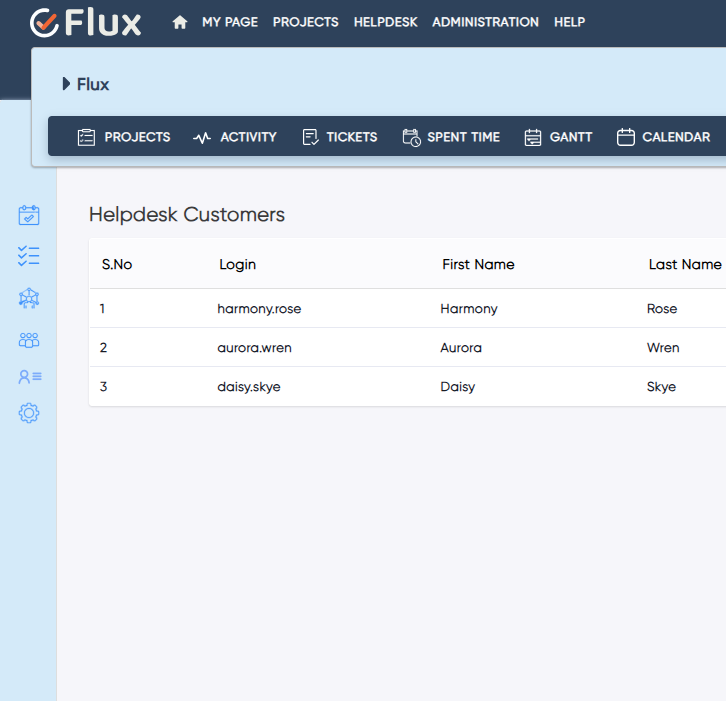The width and height of the screenshot is (726, 701).
Task: Expand the Flux project triangle
Action: [66, 85]
